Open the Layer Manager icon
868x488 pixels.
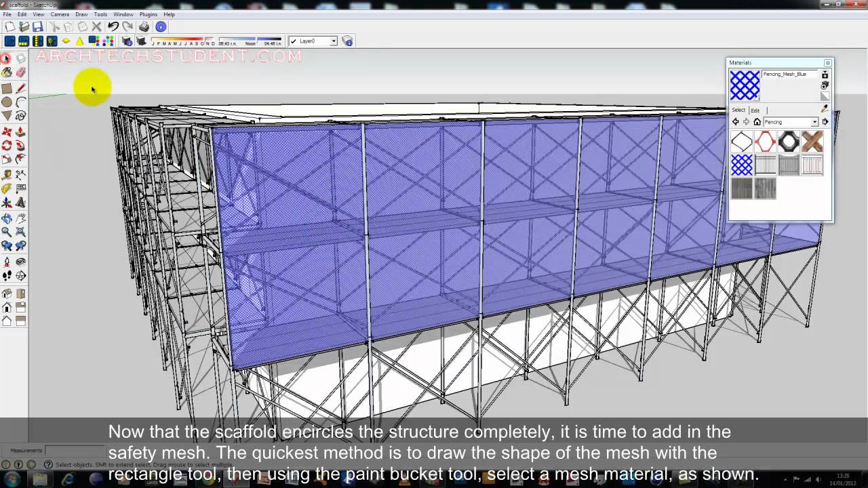tap(347, 41)
